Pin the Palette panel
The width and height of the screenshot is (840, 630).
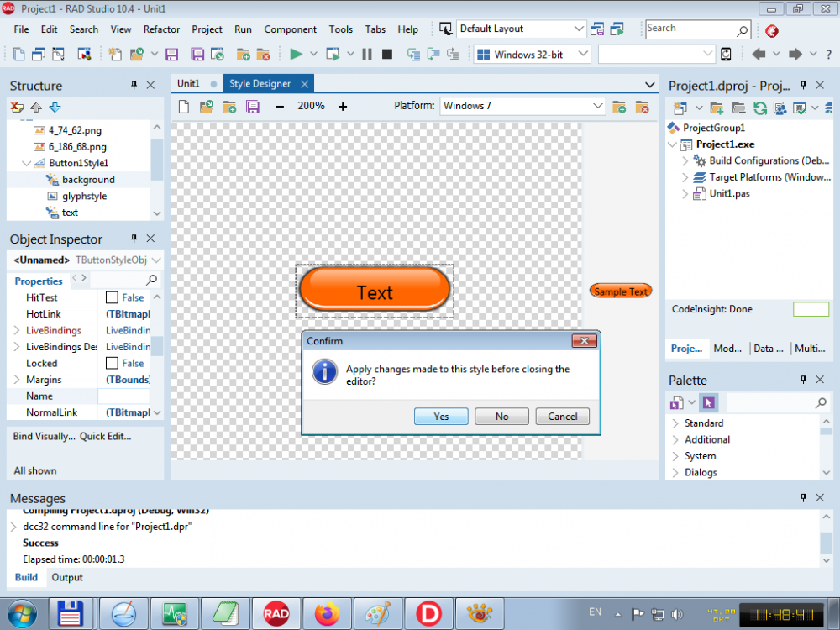(803, 380)
